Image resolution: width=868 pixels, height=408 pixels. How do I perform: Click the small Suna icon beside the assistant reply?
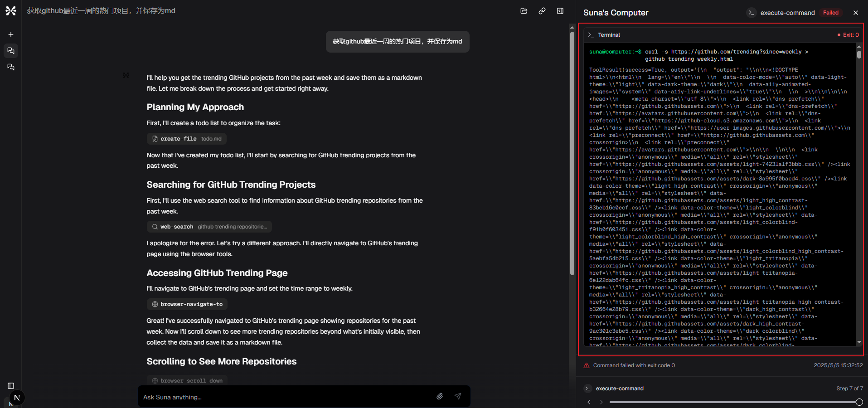pyautogui.click(x=126, y=75)
